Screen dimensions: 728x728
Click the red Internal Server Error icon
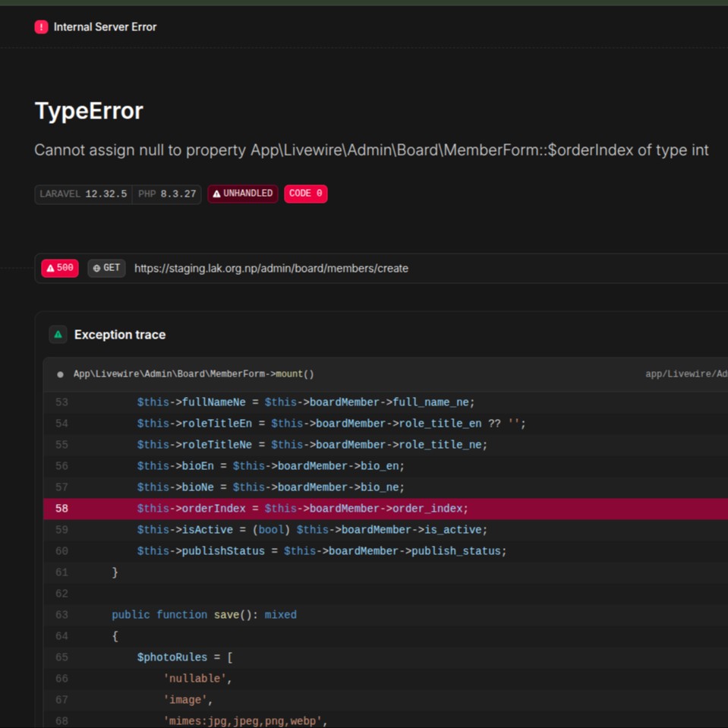[41, 27]
